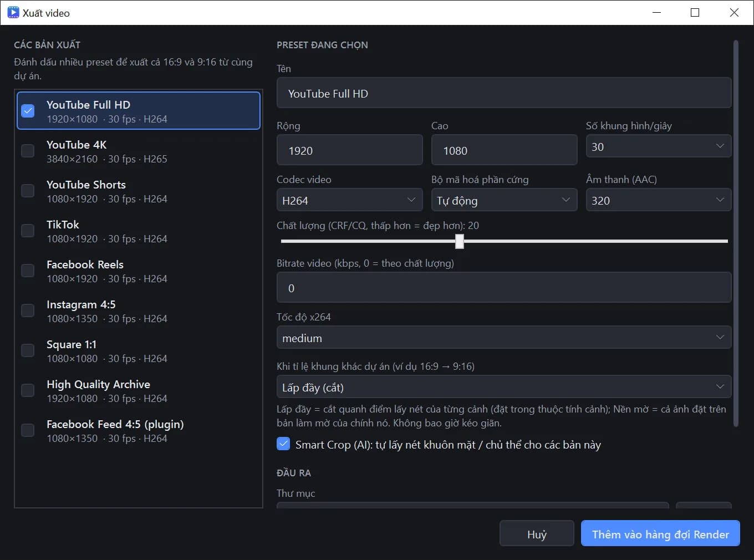
Task: Select the TikTok preset title
Action: (x=63, y=225)
